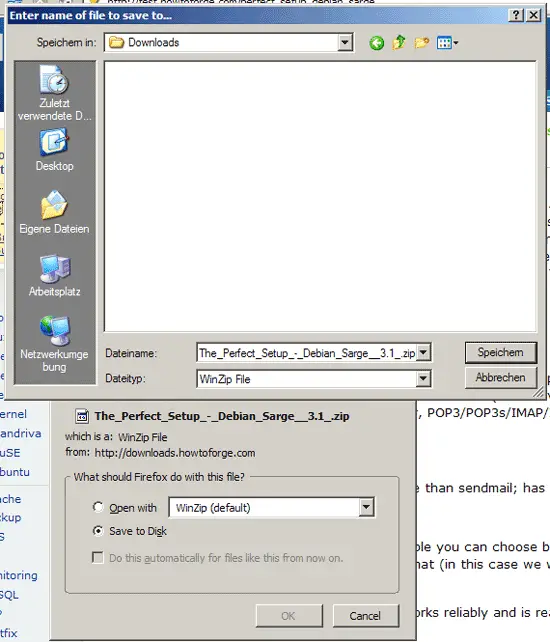Open Eigene Dateien in the sidebar
This screenshot has height=642, width=550.
(x=54, y=212)
